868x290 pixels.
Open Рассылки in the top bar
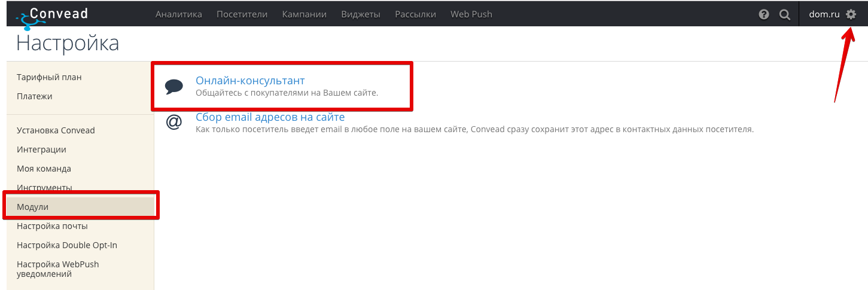(x=415, y=14)
